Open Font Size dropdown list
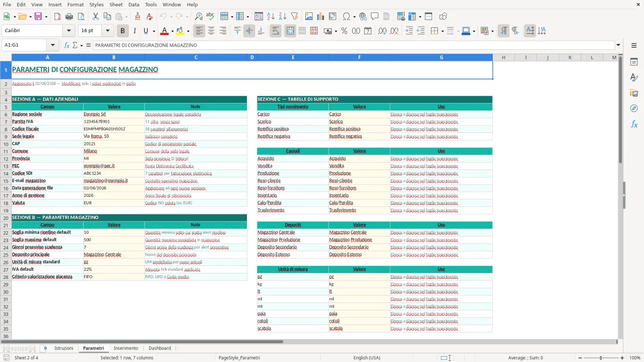Screen dimensions: 644x362 [108, 31]
